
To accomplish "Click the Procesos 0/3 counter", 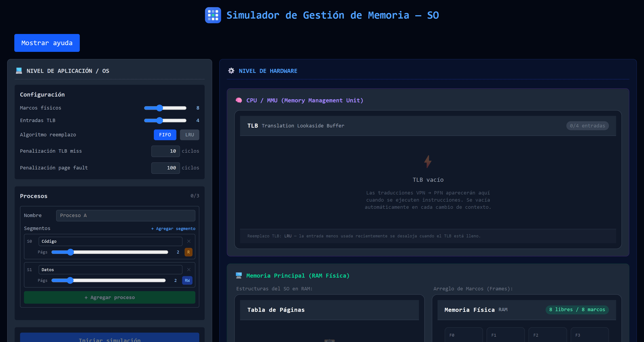I will pyautogui.click(x=195, y=196).
